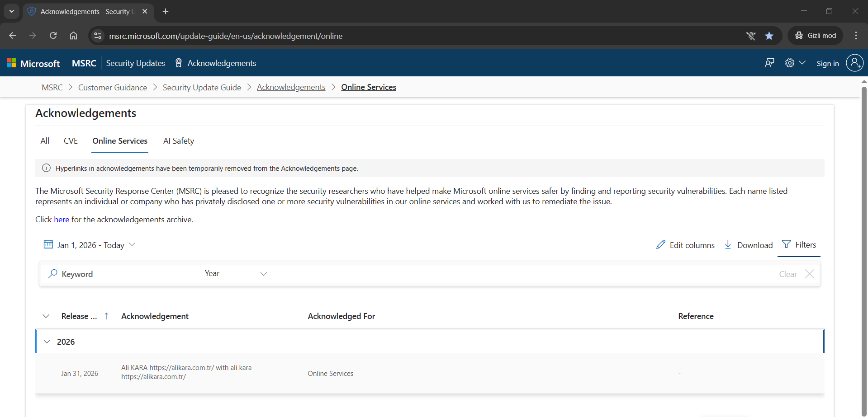The image size is (868, 417).
Task: Click the Keyword search field
Action: click(122, 274)
